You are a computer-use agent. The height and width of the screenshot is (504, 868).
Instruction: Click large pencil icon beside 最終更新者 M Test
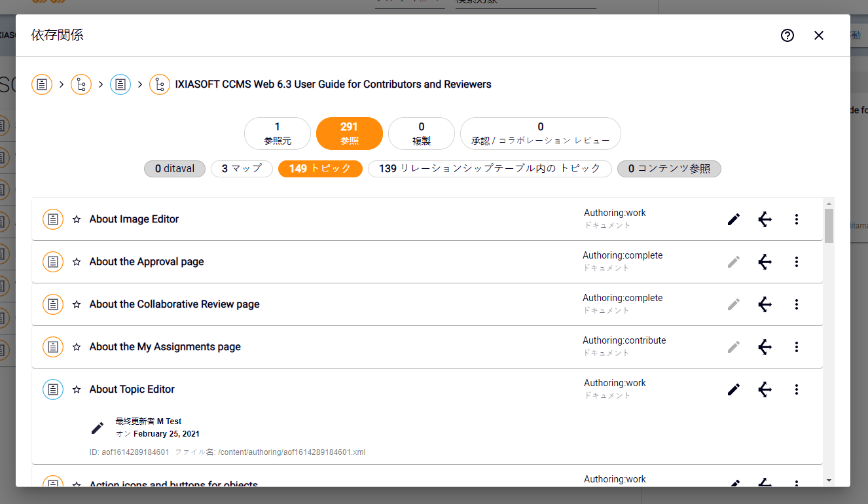point(98,428)
